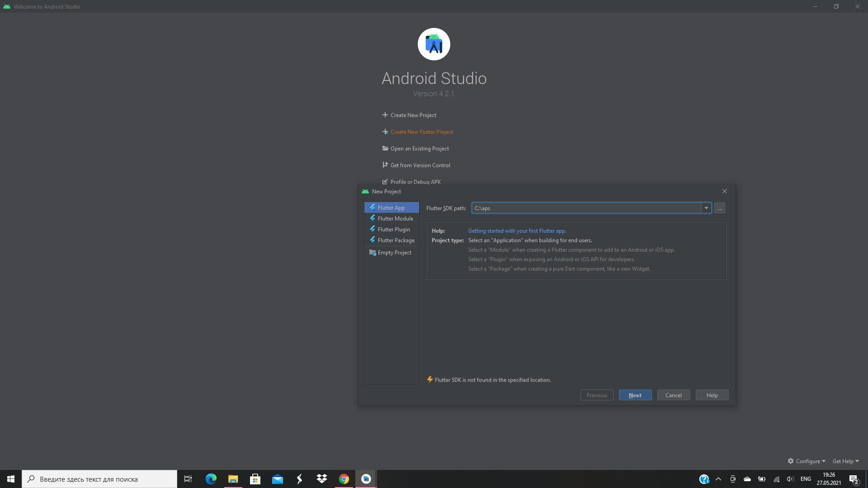Viewport: 868px width, 488px height.
Task: Click the Profile or Debug APK icon
Action: pyautogui.click(x=385, y=182)
